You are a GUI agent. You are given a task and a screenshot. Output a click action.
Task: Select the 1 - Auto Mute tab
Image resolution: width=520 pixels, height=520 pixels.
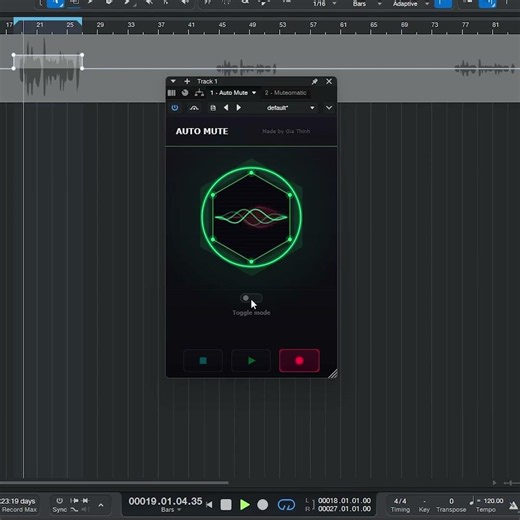click(229, 93)
